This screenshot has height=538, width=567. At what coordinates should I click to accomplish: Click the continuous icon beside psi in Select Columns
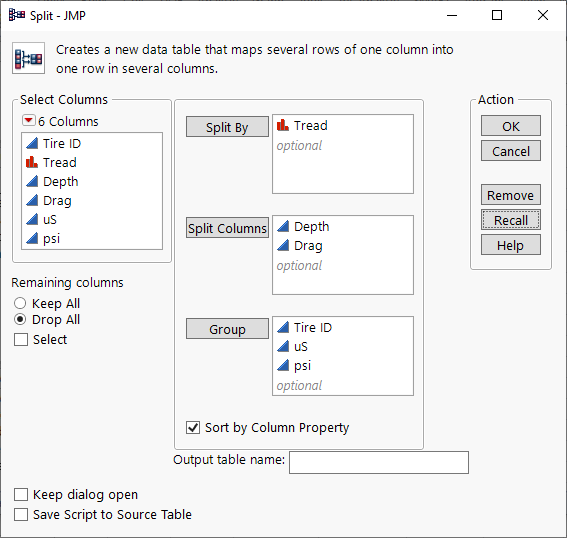(x=32, y=238)
